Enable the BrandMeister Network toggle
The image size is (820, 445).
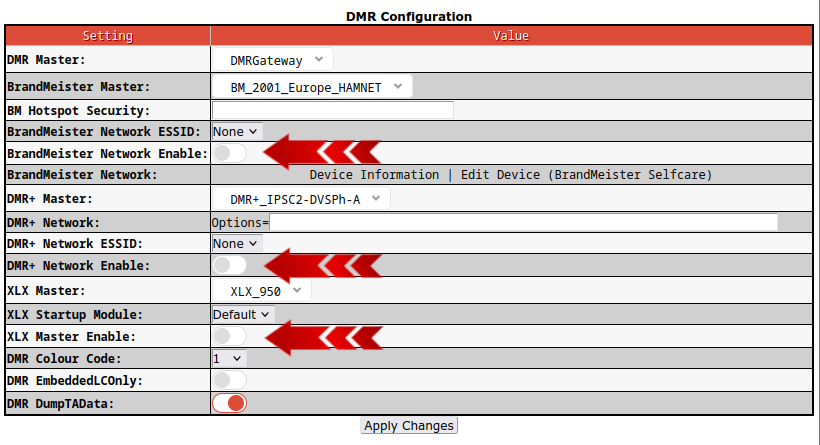click(228, 153)
